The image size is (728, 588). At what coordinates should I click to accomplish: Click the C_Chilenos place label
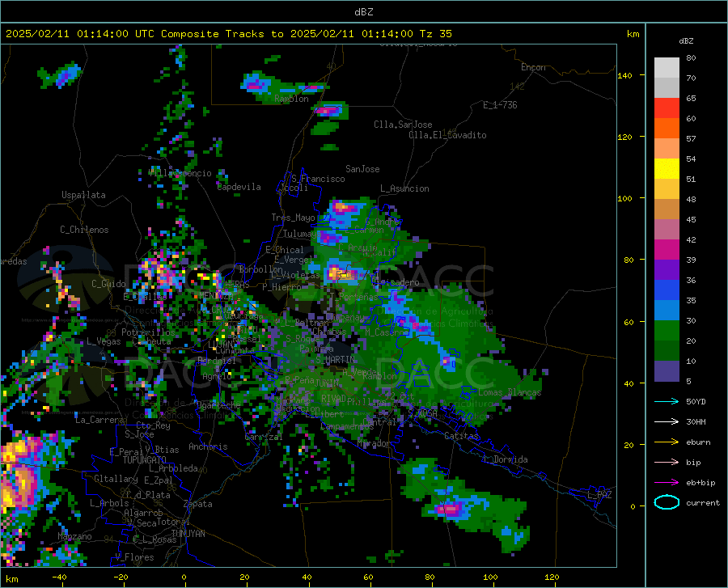[84, 230]
